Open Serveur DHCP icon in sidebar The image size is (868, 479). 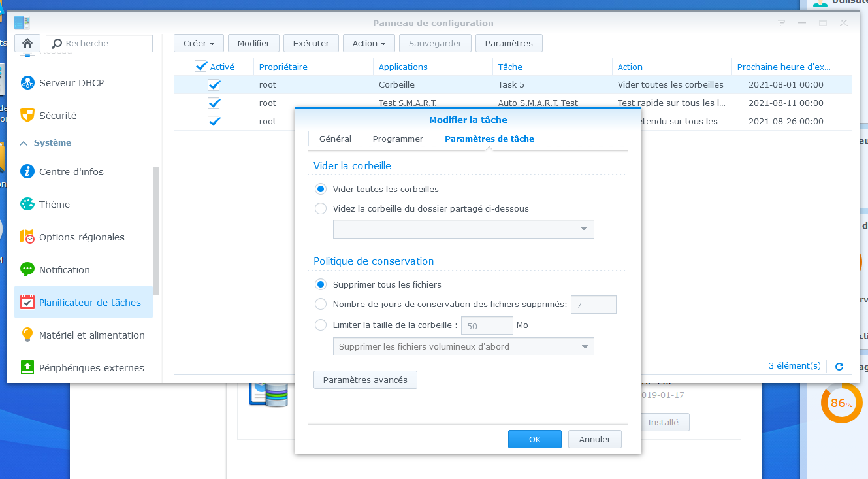(x=27, y=83)
